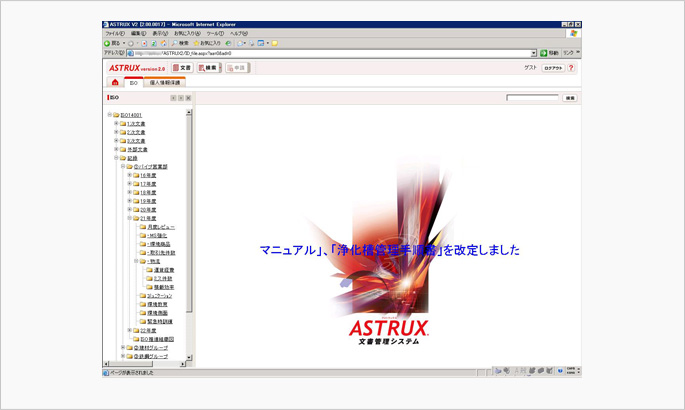Image resolution: width=685 pixels, height=410 pixels.
Task: Open the 緊急時訓練 folder link
Action: coord(160,322)
